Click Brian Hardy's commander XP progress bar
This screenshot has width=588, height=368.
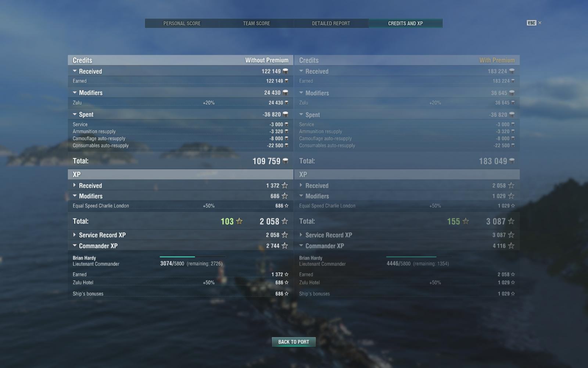(193, 257)
